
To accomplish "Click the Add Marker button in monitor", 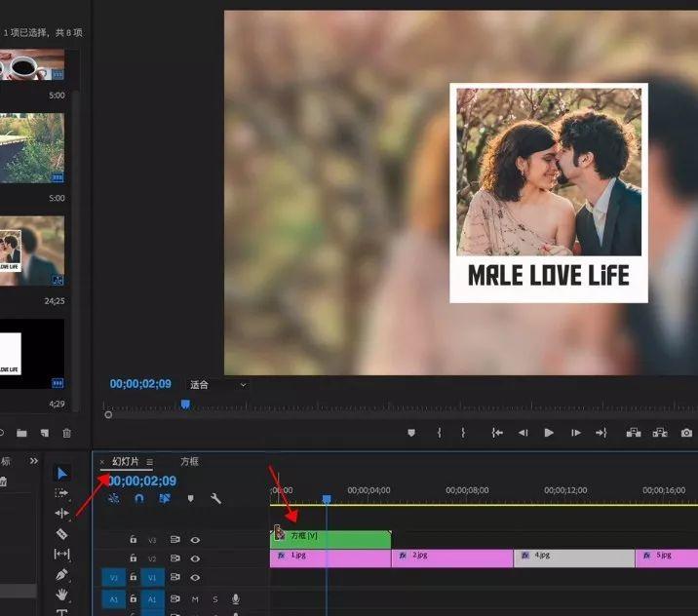I will (411, 433).
